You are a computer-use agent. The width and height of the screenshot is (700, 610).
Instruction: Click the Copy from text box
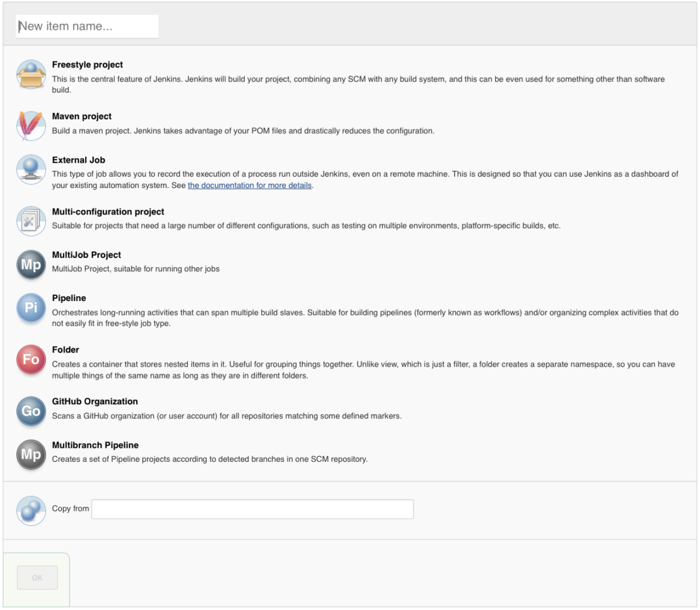(x=252, y=509)
